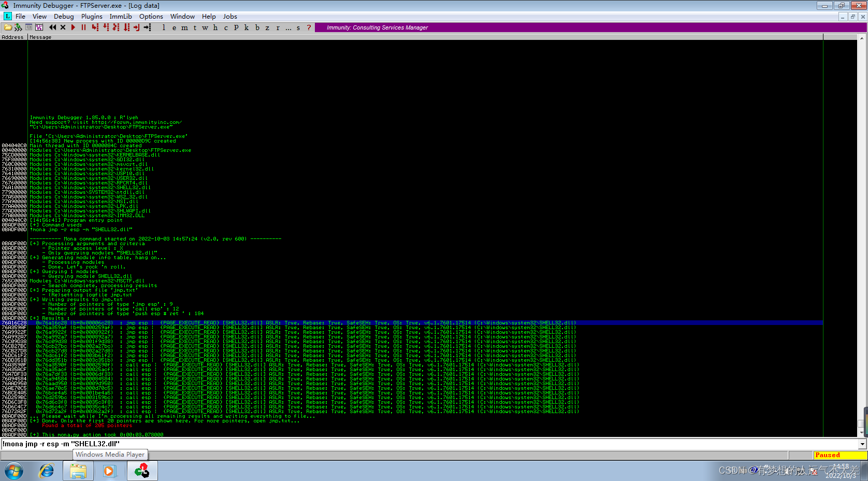Click the Close program X icon
Viewport: 868px width, 481px height.
pos(63,27)
